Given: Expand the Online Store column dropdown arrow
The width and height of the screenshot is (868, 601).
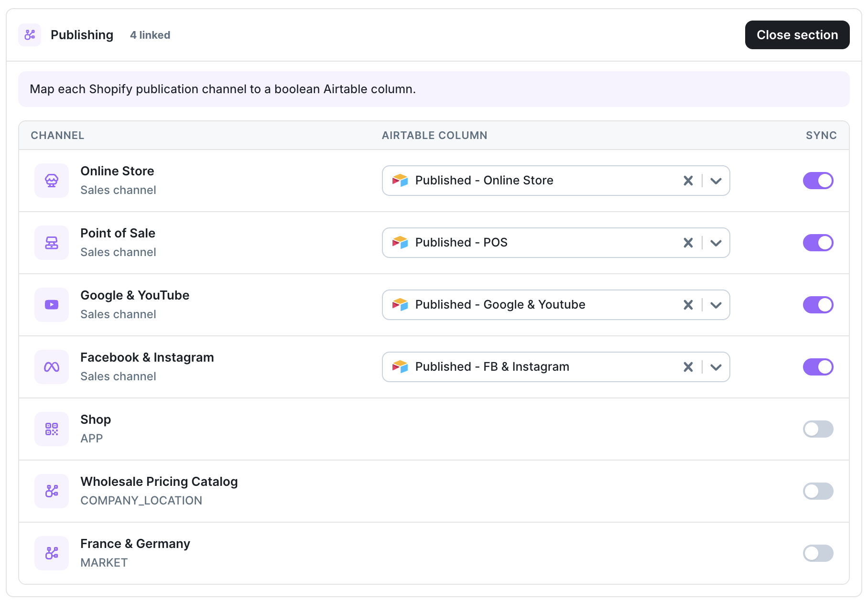Looking at the screenshot, I should tap(716, 181).
